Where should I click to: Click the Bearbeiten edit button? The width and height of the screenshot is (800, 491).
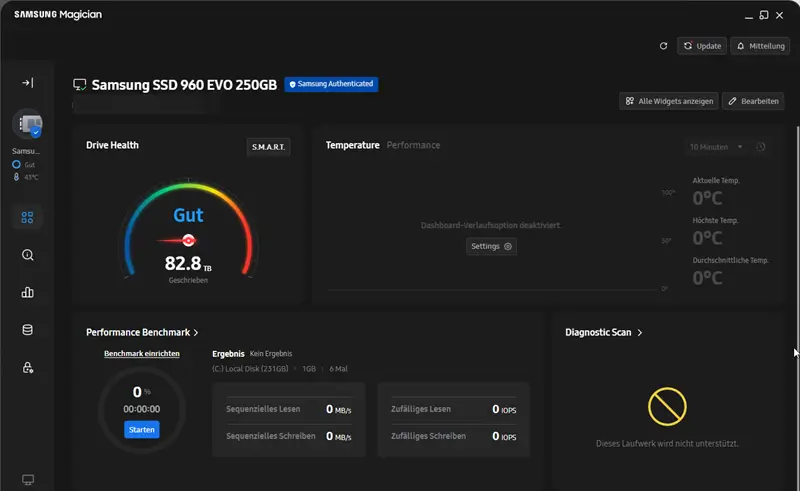(x=753, y=101)
